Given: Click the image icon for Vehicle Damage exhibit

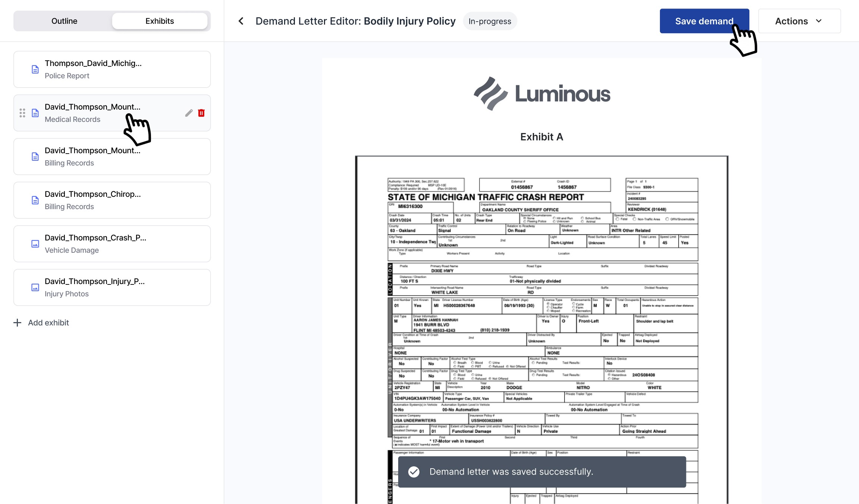Looking at the screenshot, I should [35, 244].
